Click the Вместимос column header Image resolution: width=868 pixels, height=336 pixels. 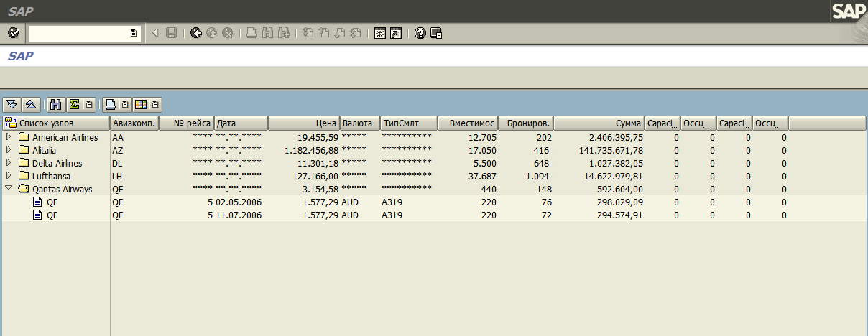click(x=468, y=123)
